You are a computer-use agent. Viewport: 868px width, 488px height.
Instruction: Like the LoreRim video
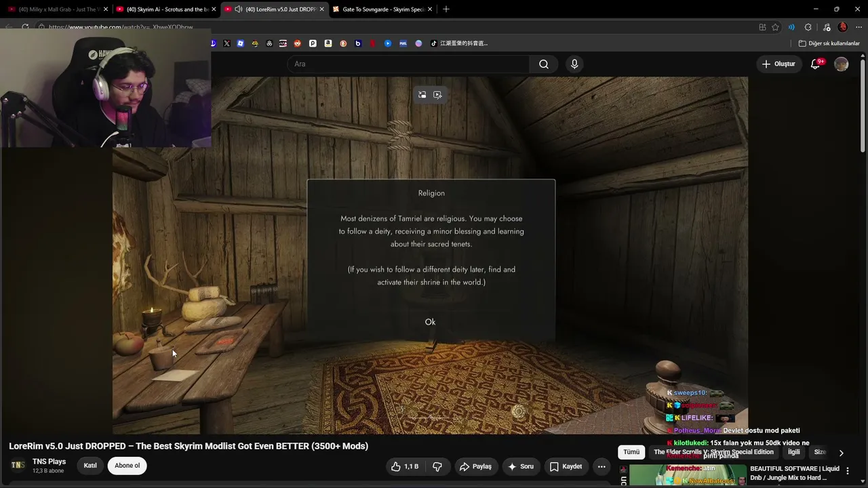point(405,466)
